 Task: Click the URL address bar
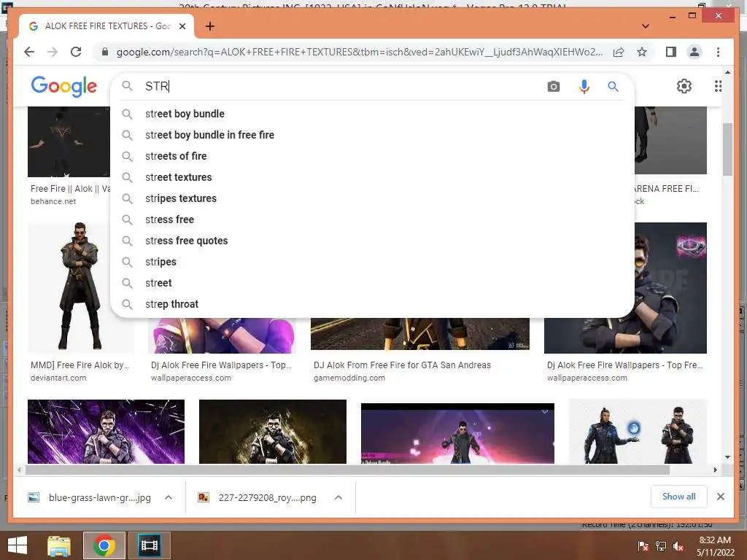point(360,52)
